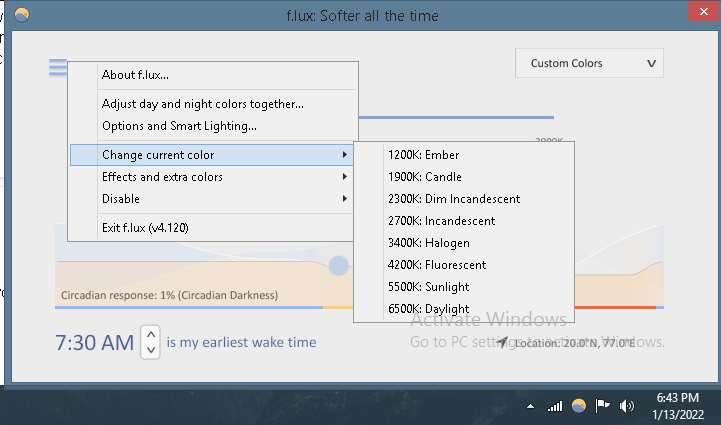Select 2300K: Dim Incandescent

point(464,199)
